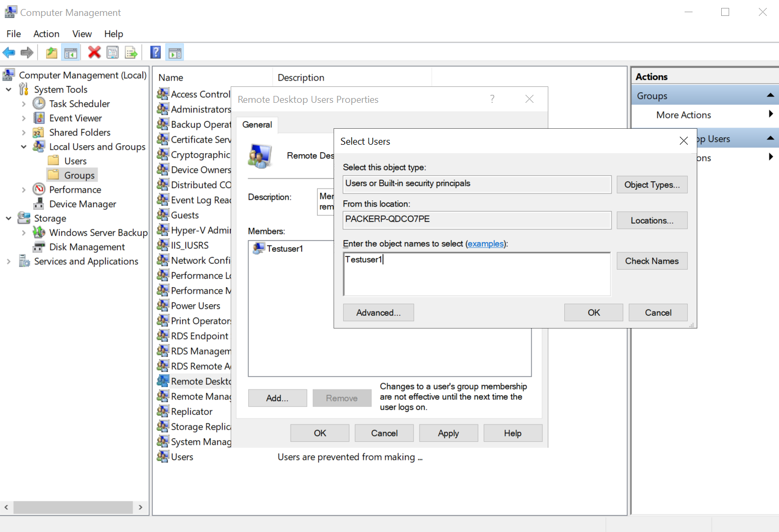779x532 pixels.
Task: Click the Check Names button
Action: (x=652, y=261)
